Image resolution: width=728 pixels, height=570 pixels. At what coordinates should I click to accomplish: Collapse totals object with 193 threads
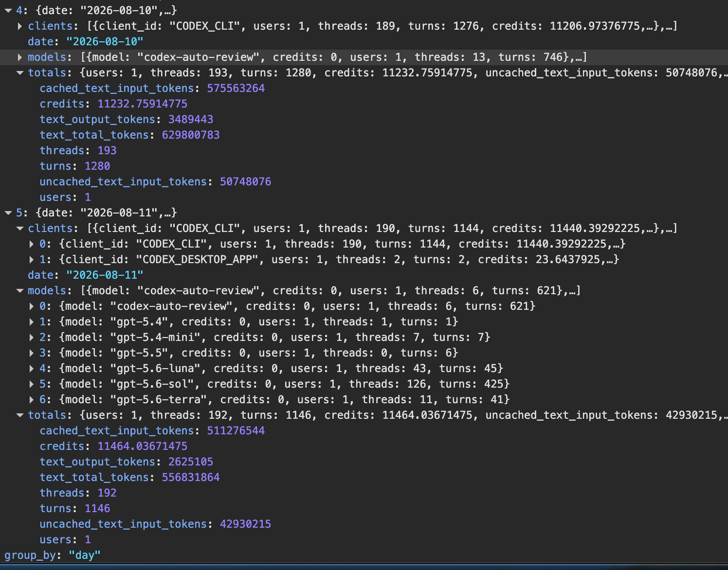pos(20,72)
